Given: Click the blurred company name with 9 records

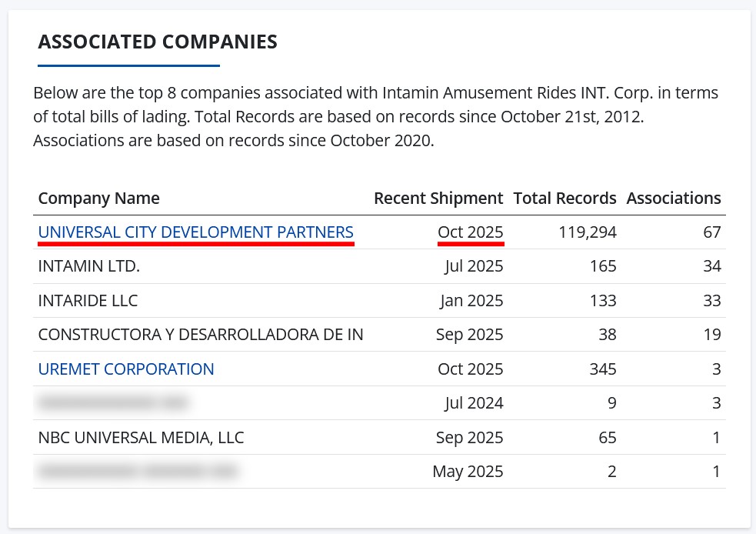Looking at the screenshot, I should point(112,403).
